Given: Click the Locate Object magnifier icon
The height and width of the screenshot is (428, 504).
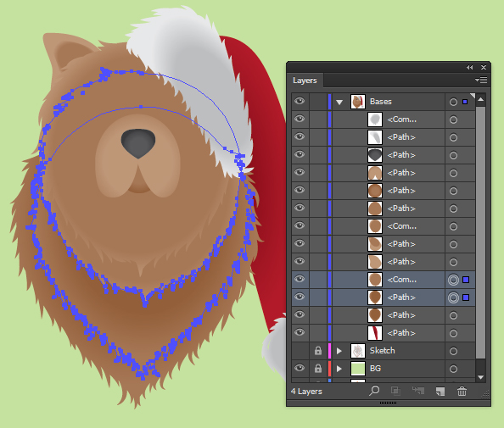Looking at the screenshot, I should 374,391.
